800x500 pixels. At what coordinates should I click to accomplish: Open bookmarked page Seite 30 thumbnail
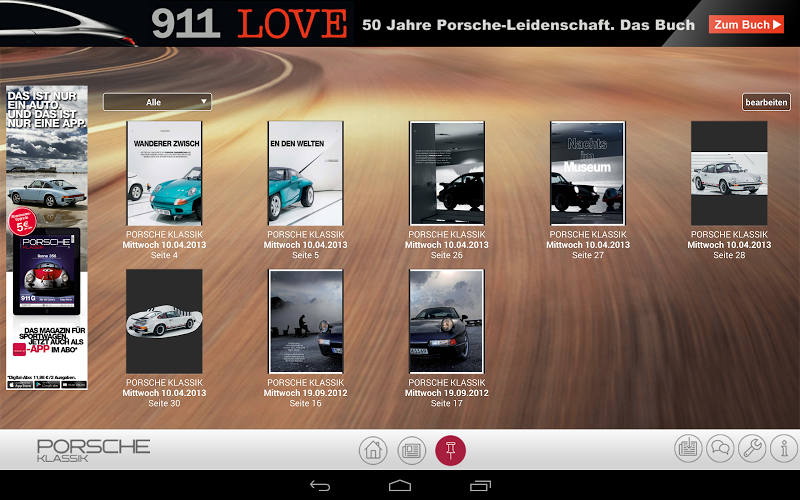164,321
